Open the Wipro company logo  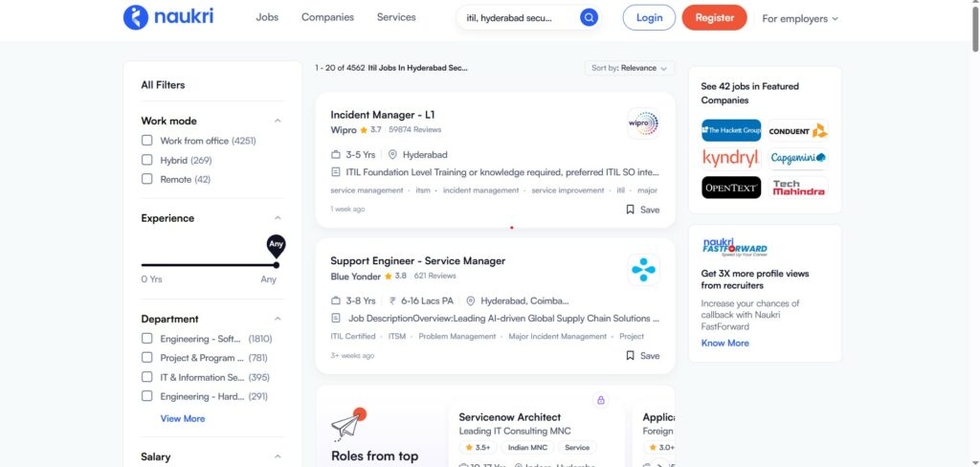tap(643, 123)
